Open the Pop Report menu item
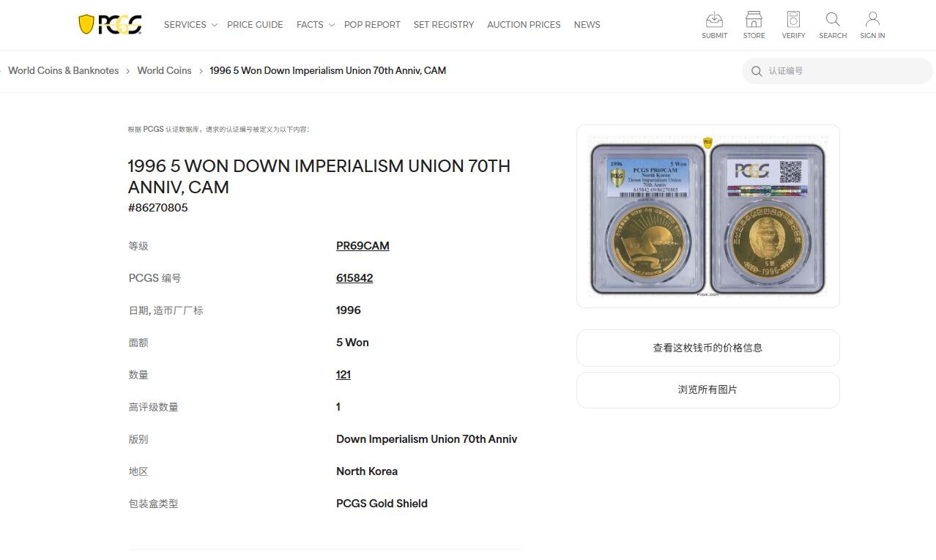936x560 pixels. [x=372, y=24]
